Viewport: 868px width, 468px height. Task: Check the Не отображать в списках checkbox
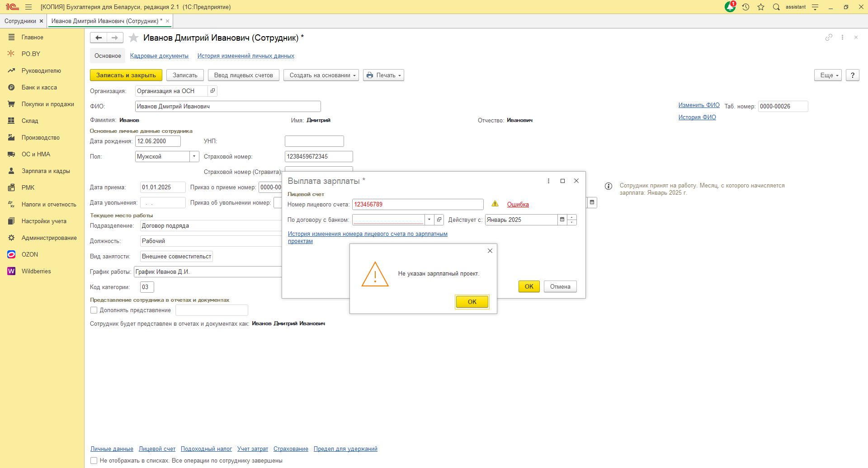[x=94, y=461]
